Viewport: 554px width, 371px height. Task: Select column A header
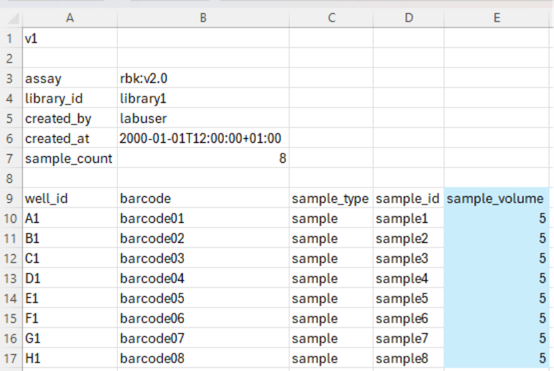tap(70, 18)
